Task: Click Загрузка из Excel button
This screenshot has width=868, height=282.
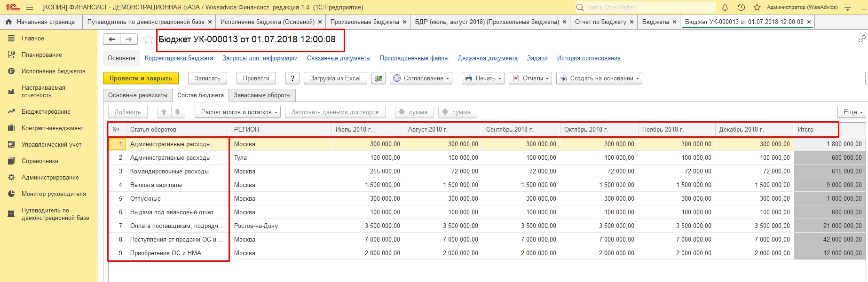Action: [335, 78]
